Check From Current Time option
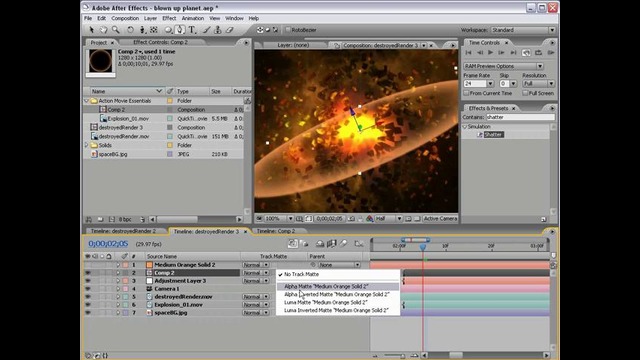 (x=466, y=93)
